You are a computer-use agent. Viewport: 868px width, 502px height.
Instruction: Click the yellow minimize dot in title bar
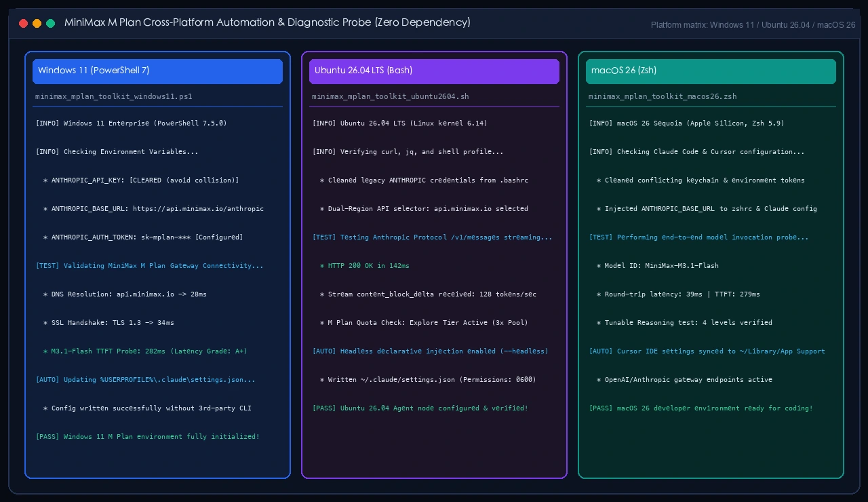coord(37,23)
